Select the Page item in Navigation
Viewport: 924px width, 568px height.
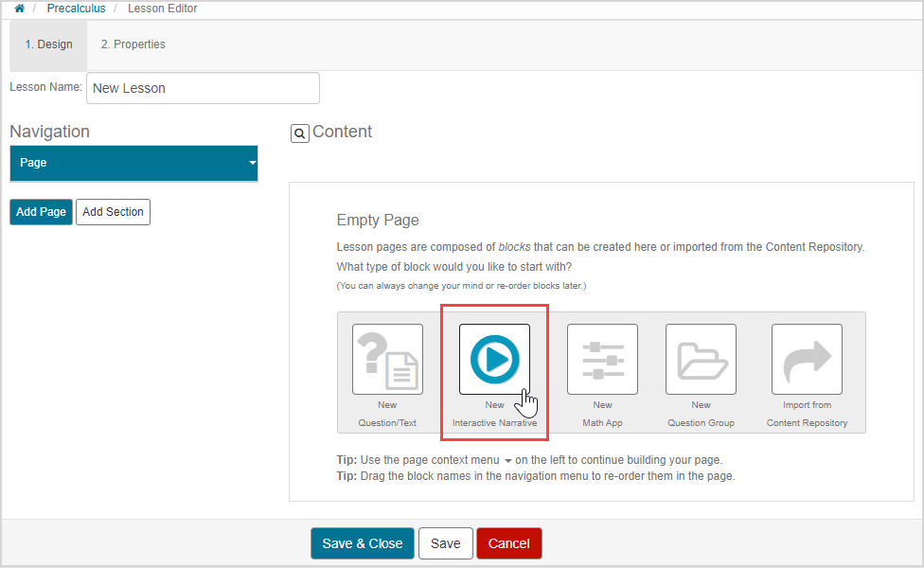pos(123,163)
